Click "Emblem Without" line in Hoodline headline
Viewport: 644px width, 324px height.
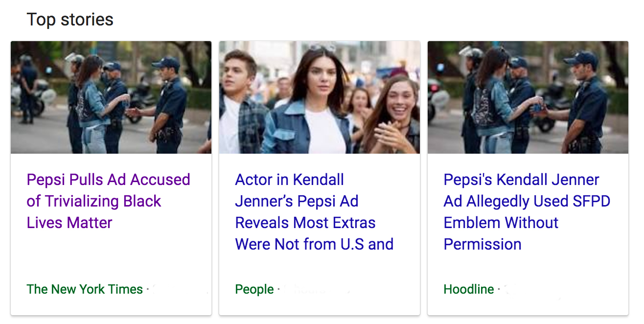[x=501, y=223]
